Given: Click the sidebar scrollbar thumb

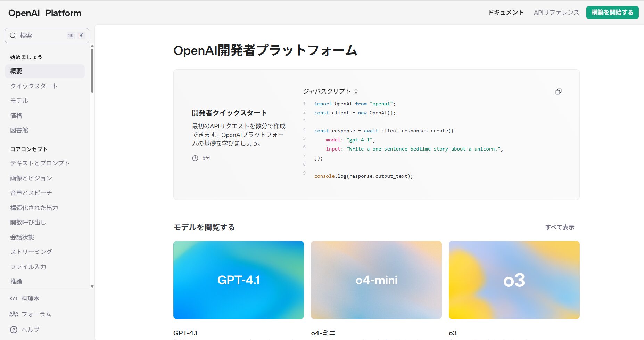Looking at the screenshot, I should coord(92,71).
